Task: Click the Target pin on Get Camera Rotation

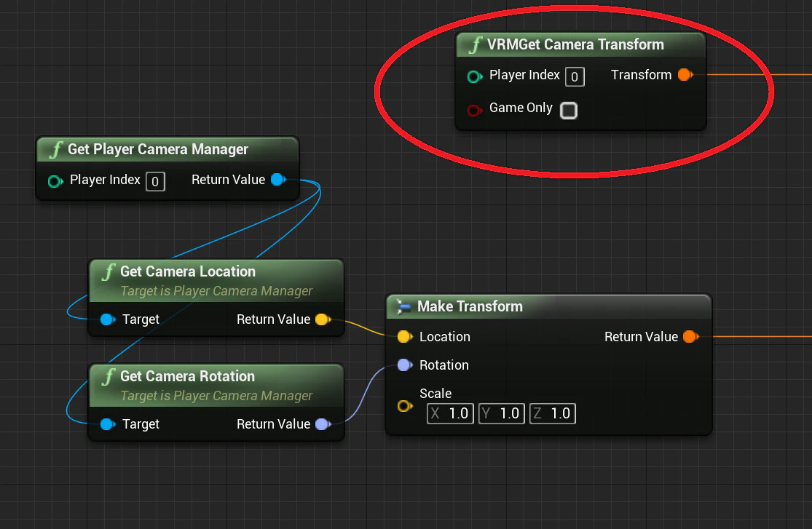Action: tap(108, 424)
